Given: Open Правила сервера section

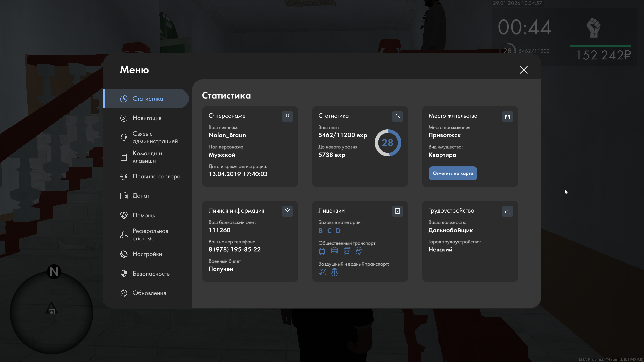Looking at the screenshot, I should [x=156, y=176].
